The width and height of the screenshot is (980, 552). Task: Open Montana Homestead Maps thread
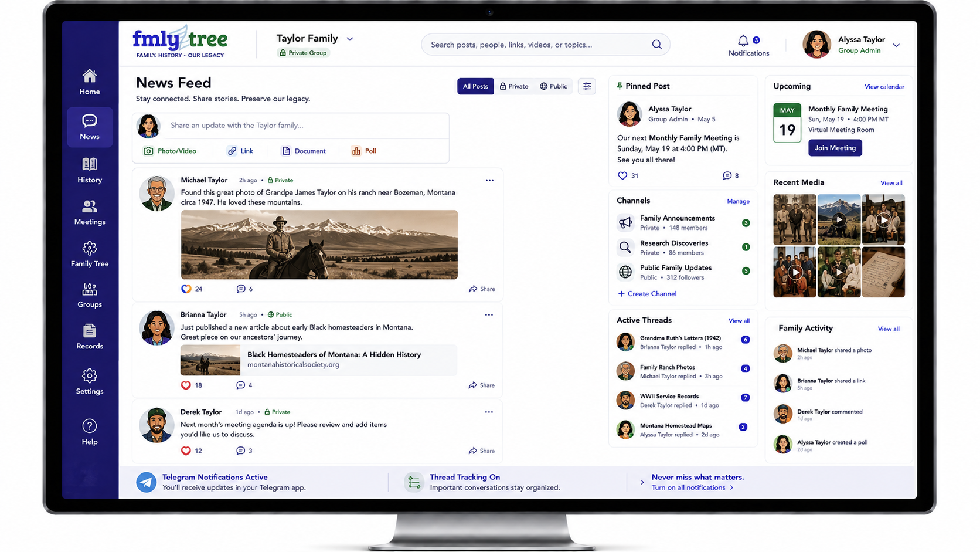pos(683,430)
